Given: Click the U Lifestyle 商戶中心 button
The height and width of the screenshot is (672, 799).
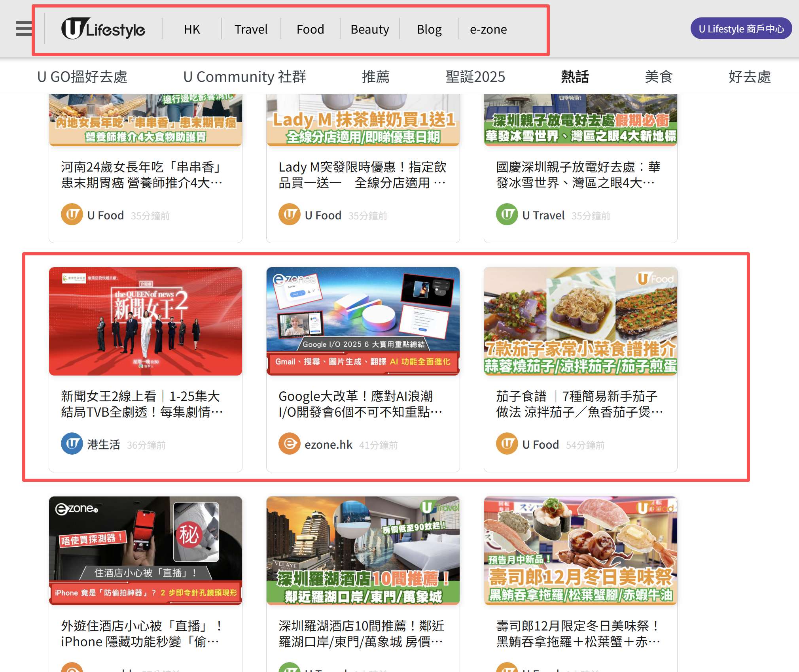Looking at the screenshot, I should [x=741, y=29].
